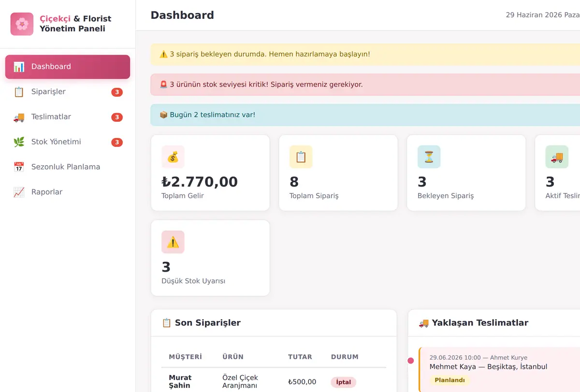Click the Sezonluk Planlama calendar icon
Screen dimensions: 580x392
(x=19, y=167)
